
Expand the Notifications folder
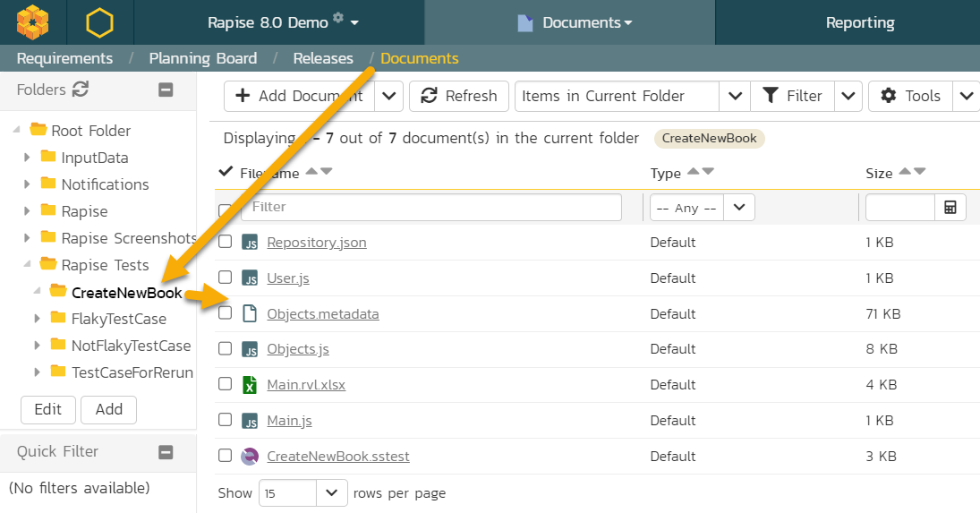coord(27,184)
